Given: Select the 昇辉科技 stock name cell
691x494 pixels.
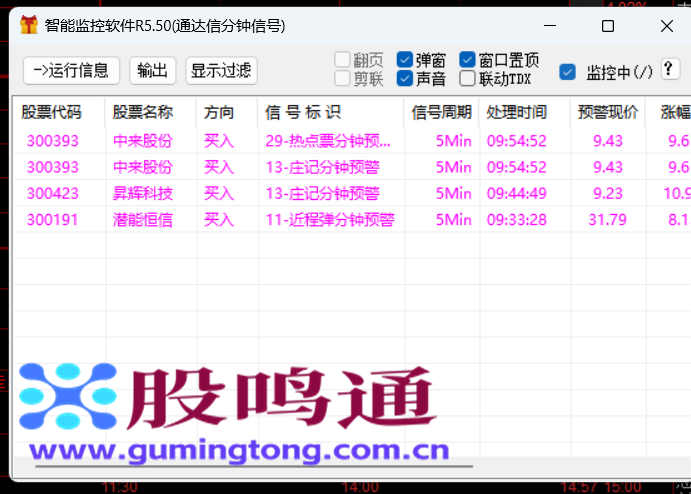Looking at the screenshot, I should 143,193.
